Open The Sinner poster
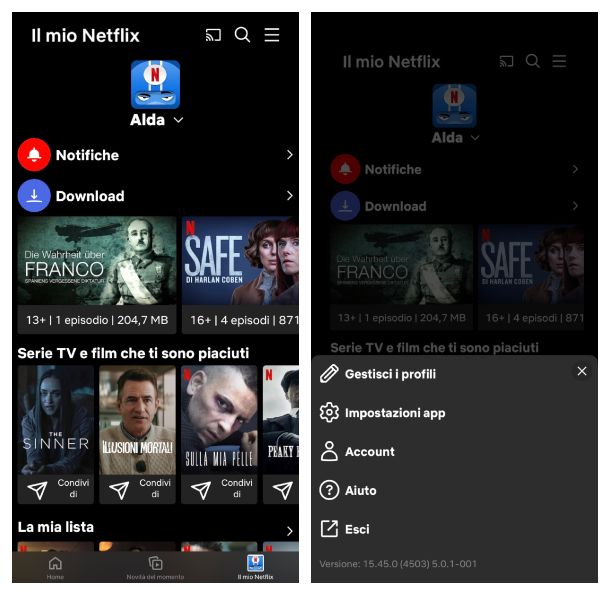 [56, 420]
